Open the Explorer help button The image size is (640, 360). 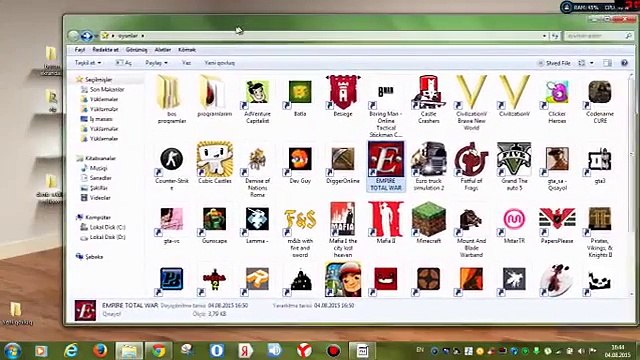(624, 63)
